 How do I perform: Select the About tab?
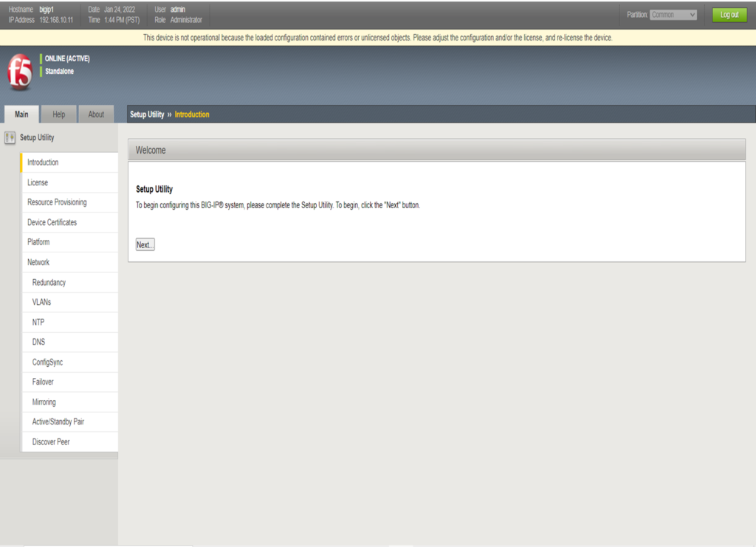(x=96, y=114)
